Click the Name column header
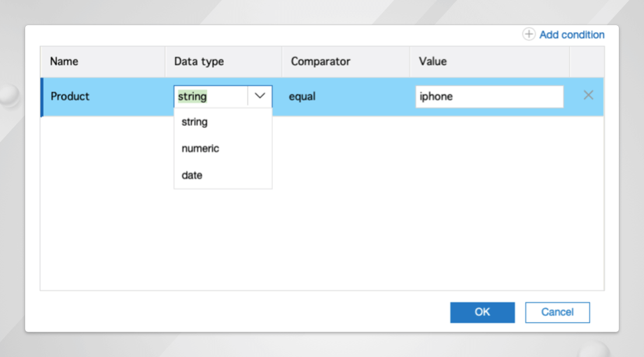644x357 pixels. tap(64, 62)
